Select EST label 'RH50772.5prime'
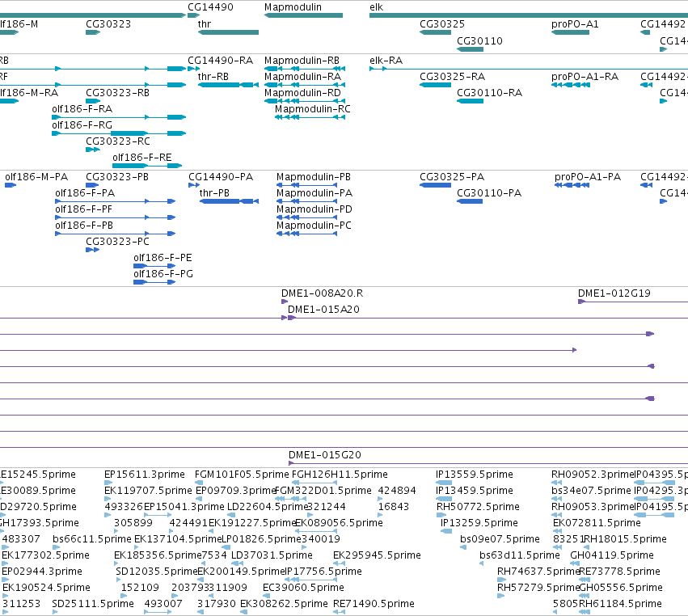The height and width of the screenshot is (616, 688). [478, 507]
